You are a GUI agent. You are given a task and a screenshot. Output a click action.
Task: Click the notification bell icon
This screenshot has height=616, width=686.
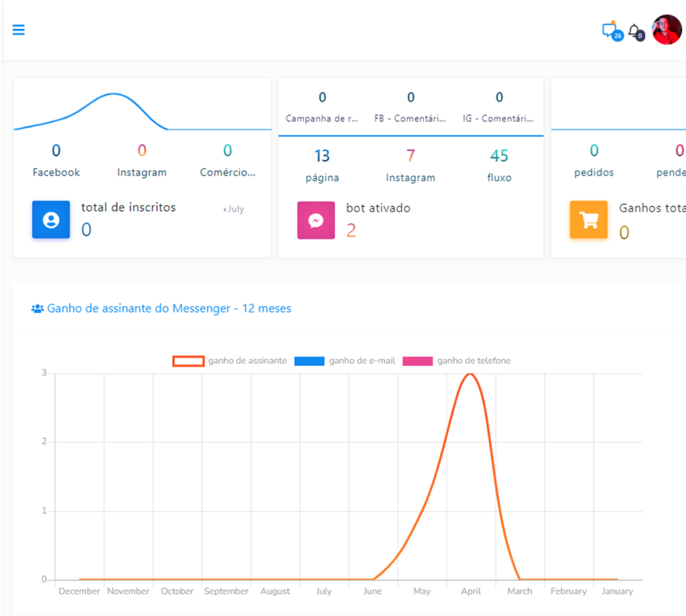click(x=634, y=31)
